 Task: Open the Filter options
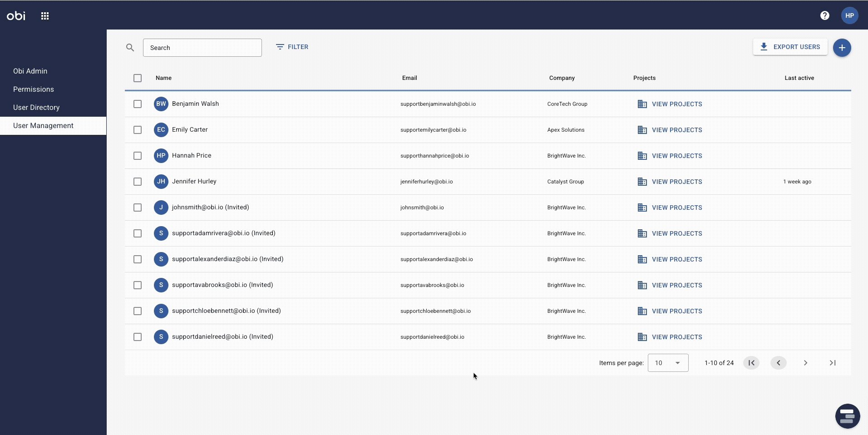tap(293, 47)
